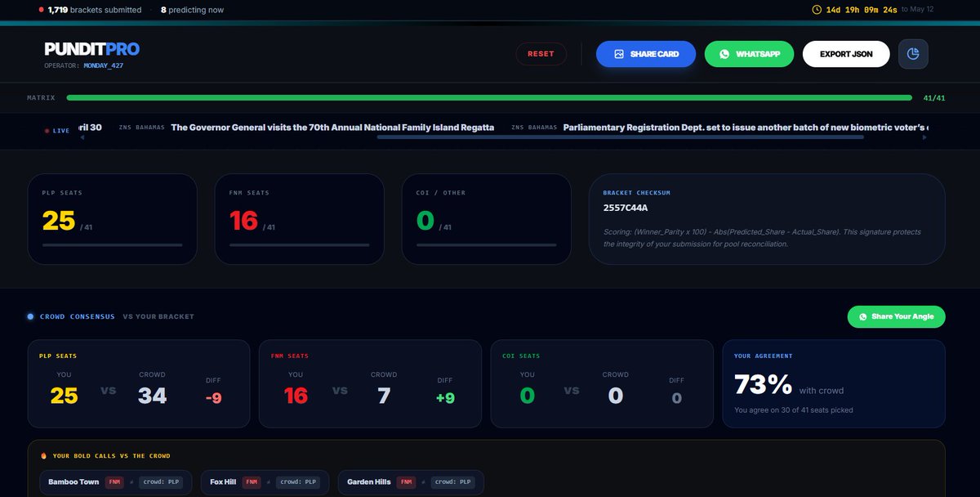Screen dimensions: 980x497
Task: Click the crowd FNM seats value 7
Action: (x=384, y=396)
